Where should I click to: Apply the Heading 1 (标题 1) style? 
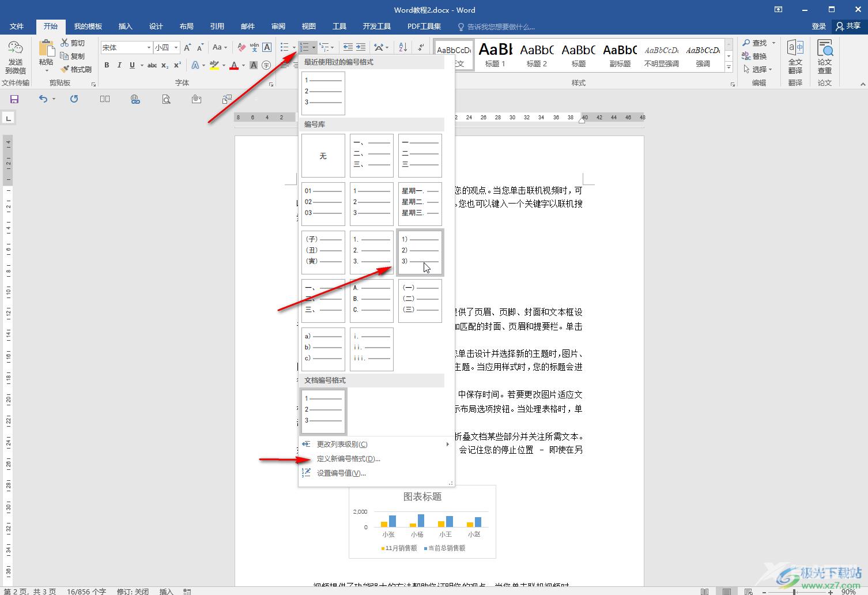pos(495,55)
